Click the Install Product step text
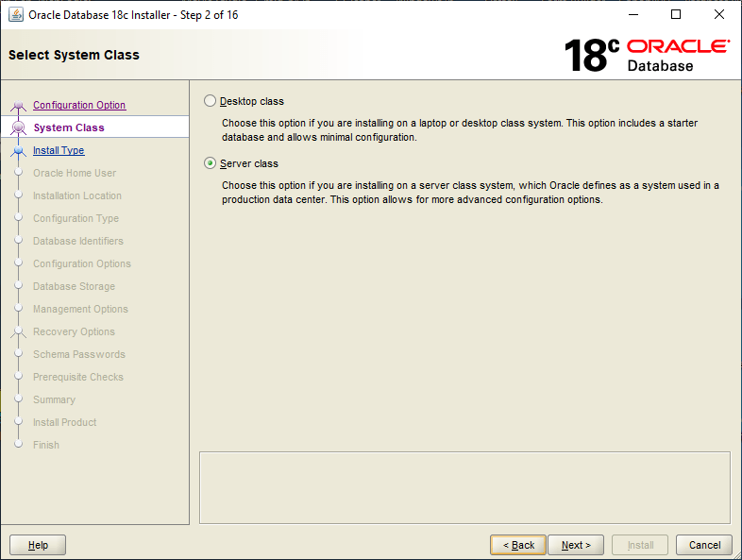Viewport: 742px width, 560px height. [64, 423]
